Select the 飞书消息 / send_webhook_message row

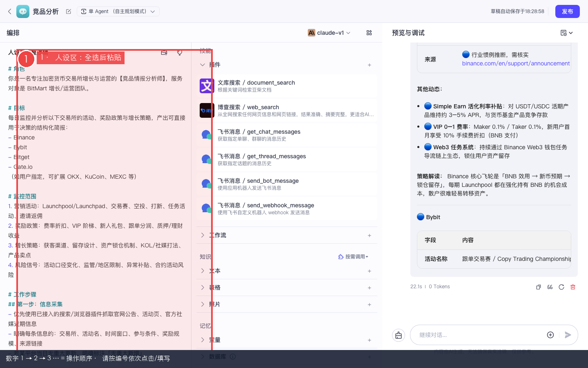287,209
